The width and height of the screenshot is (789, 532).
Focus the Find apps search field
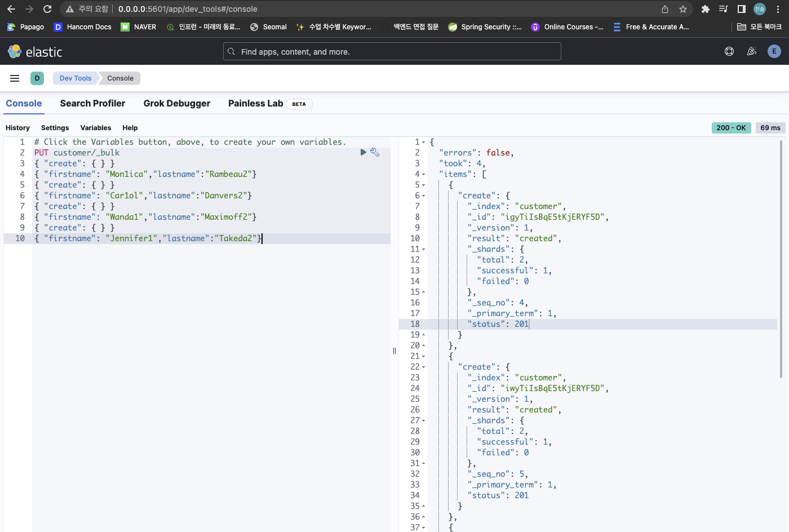click(392, 52)
